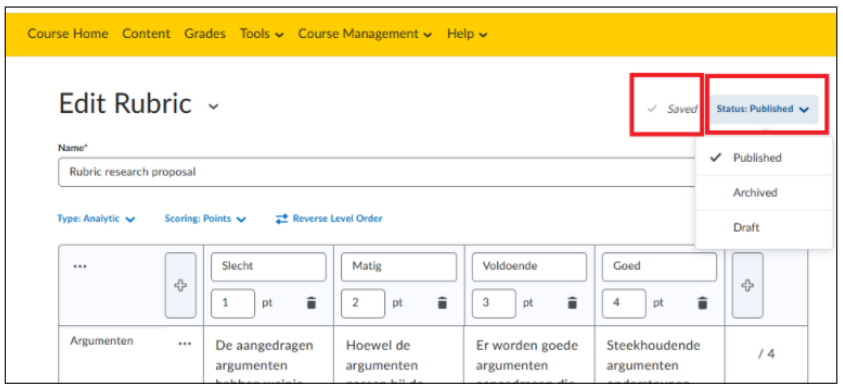Image resolution: width=843 pixels, height=389 pixels.
Task: Edit the Slecht level name field
Action: (268, 266)
